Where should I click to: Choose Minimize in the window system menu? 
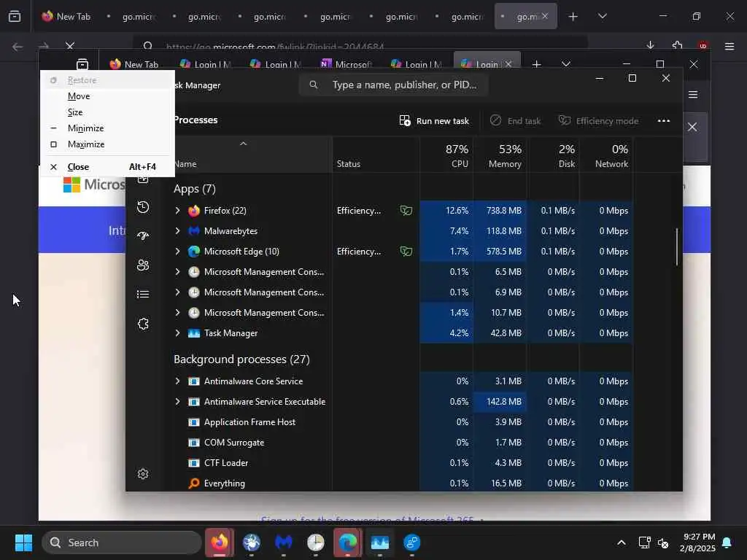click(x=108, y=128)
